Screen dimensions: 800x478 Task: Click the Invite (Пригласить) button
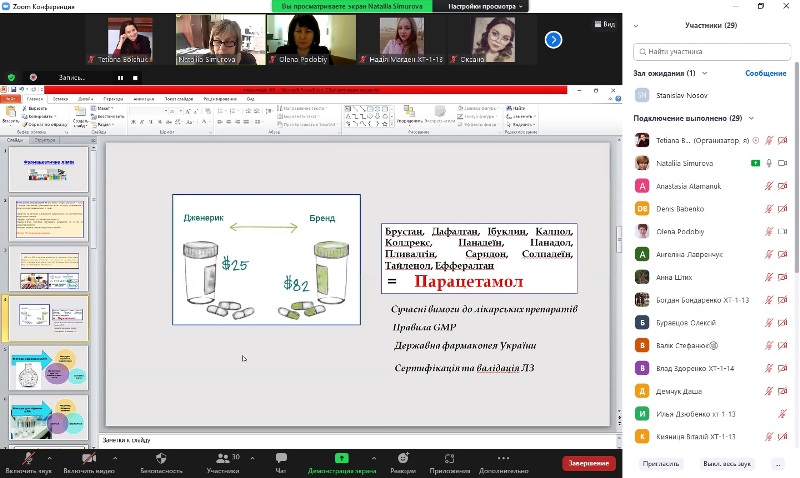pyautogui.click(x=661, y=463)
